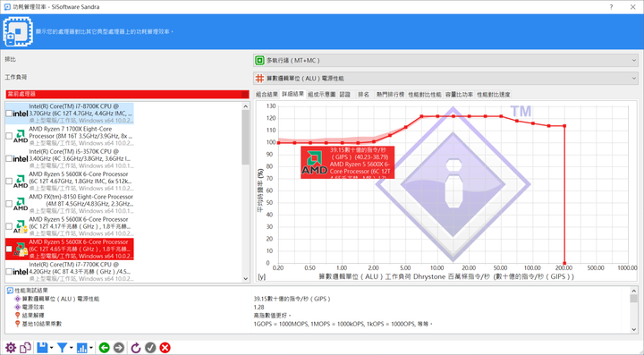Toggle checkbox for Ryzen 5 5600X 4.67GHz

coord(9,181)
